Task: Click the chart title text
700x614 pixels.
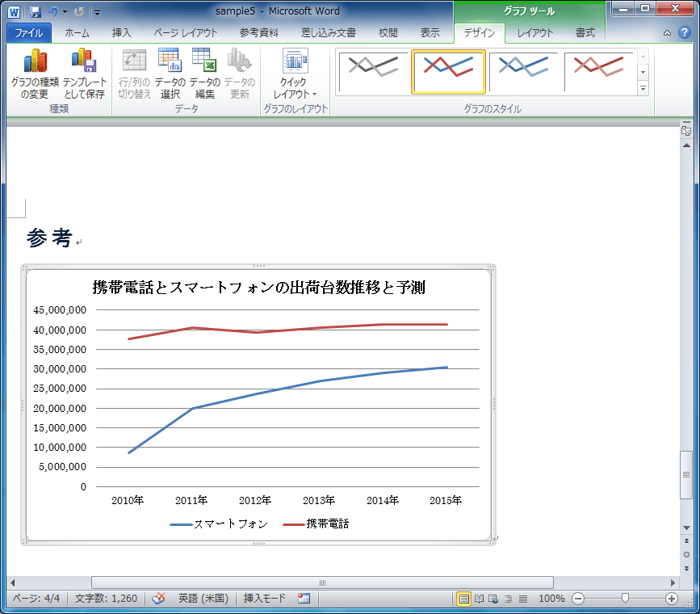Action: coord(259,288)
